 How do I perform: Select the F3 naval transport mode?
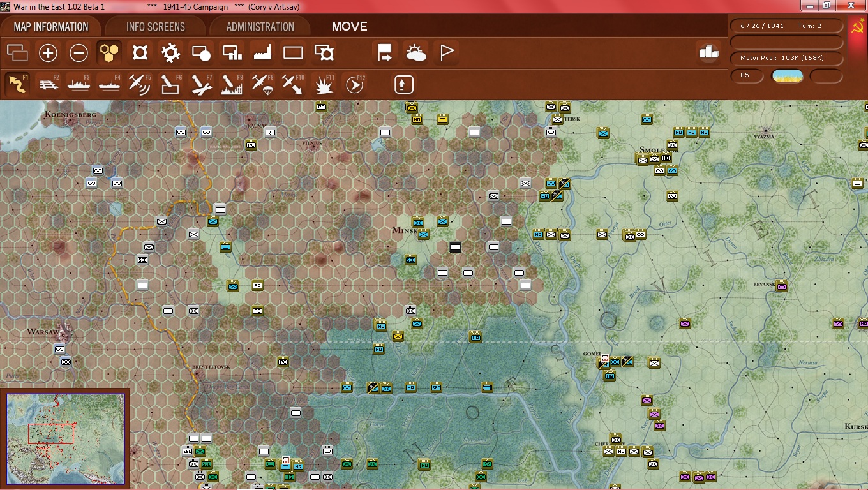coord(79,84)
